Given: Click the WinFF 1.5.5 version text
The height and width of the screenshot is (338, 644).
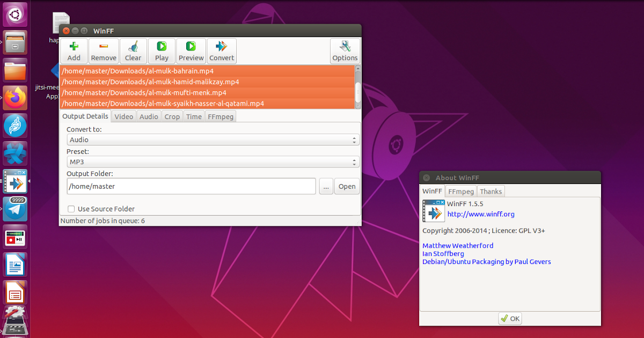Looking at the screenshot, I should tap(465, 204).
